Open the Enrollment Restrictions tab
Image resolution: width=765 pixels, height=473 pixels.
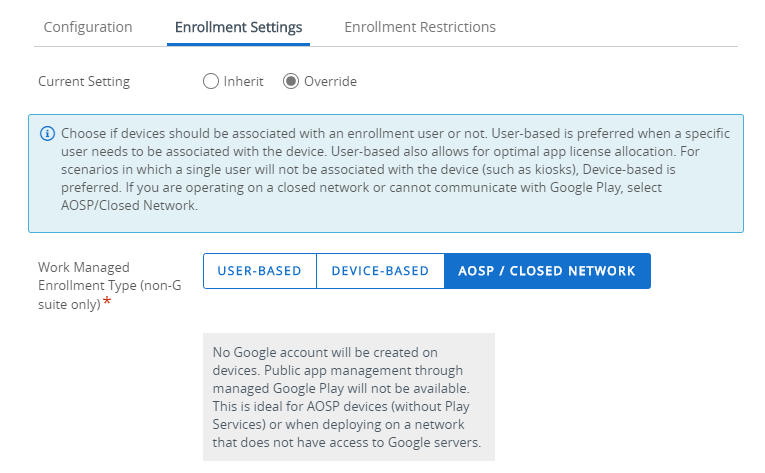pos(420,27)
